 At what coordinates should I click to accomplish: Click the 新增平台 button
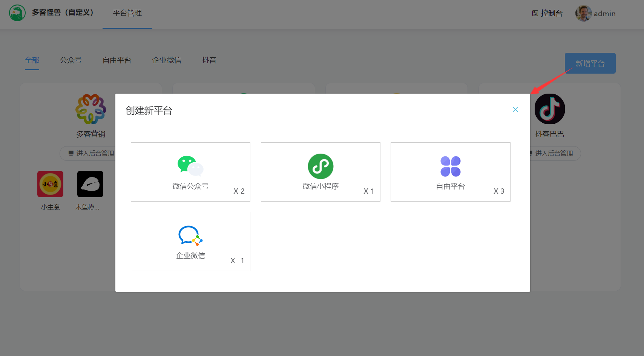(x=590, y=63)
